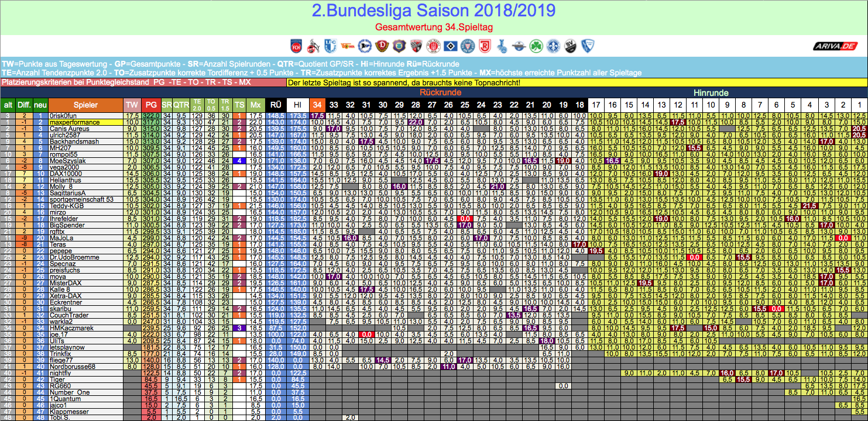This screenshot has height=421, width=868.
Task: Select player 'Dr.UdoBroemme'
Action: click(x=85, y=257)
